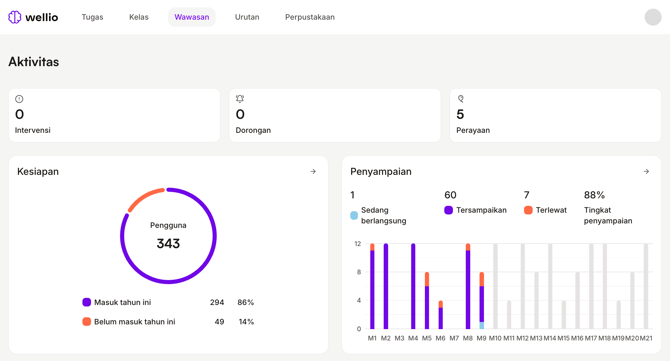Click the Tingkat penyampaian label

(x=608, y=215)
